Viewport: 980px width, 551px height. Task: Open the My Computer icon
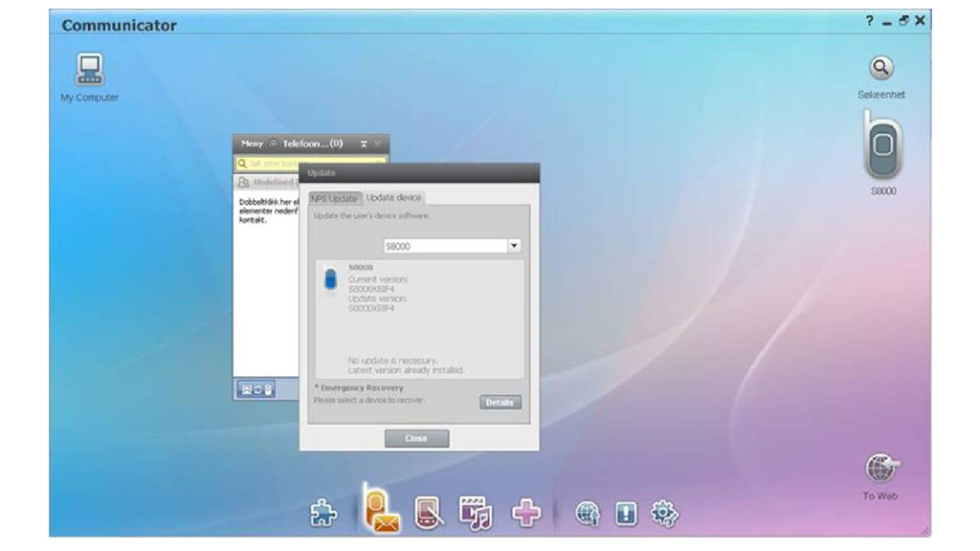(89, 70)
